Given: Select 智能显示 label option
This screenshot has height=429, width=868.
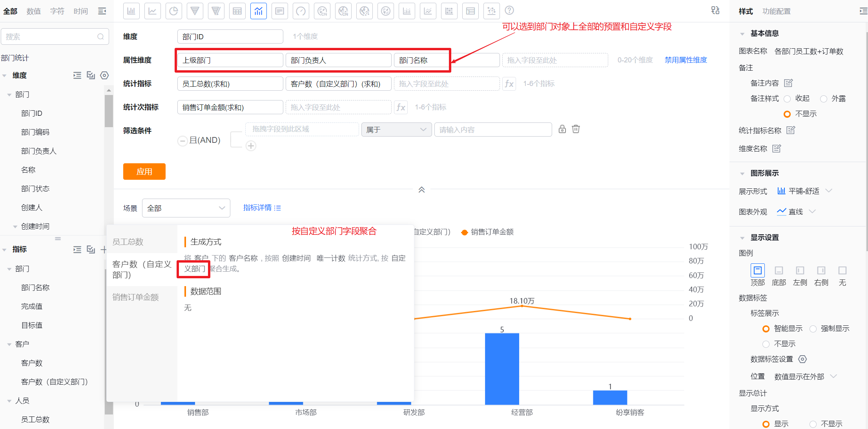Looking at the screenshot, I should click(766, 329).
